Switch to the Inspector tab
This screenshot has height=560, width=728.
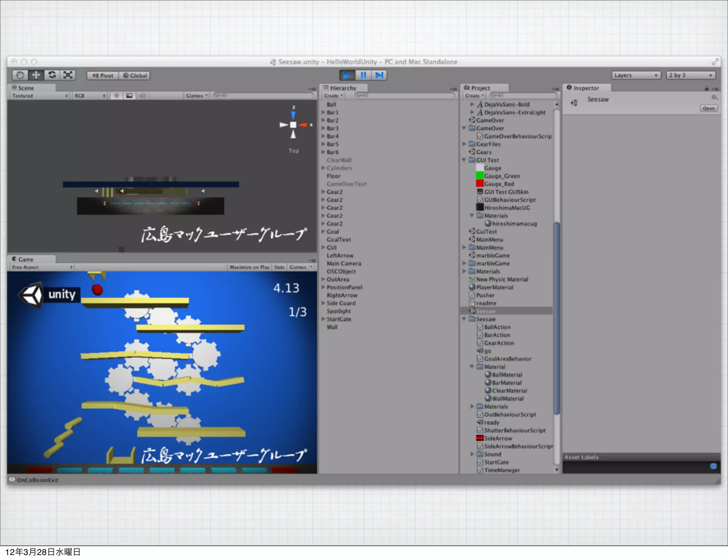tap(586, 88)
